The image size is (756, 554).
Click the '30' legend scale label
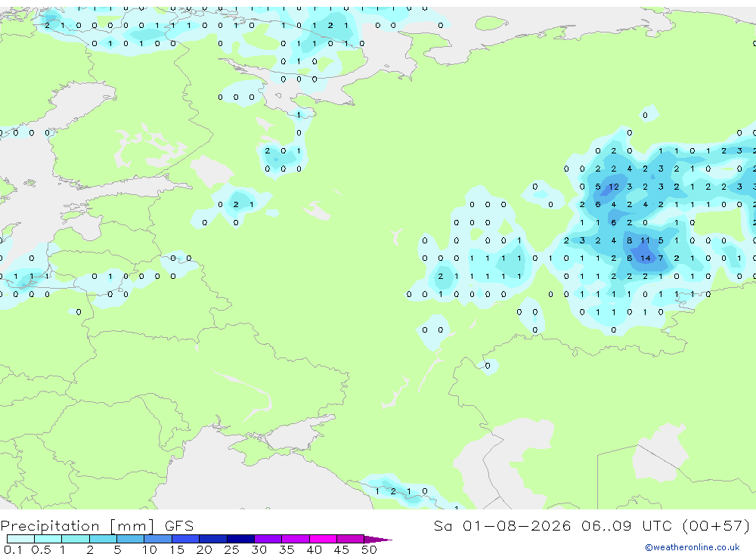259,549
